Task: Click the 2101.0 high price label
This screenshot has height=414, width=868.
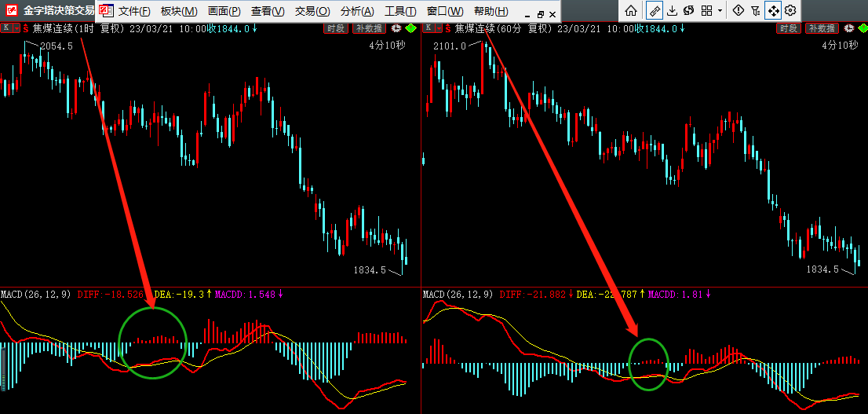Action: [450, 46]
